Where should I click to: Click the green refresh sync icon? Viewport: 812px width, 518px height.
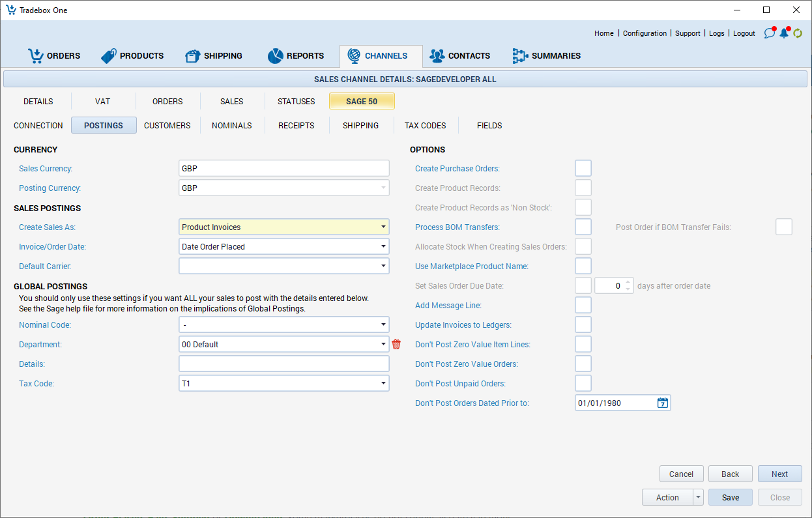point(798,33)
